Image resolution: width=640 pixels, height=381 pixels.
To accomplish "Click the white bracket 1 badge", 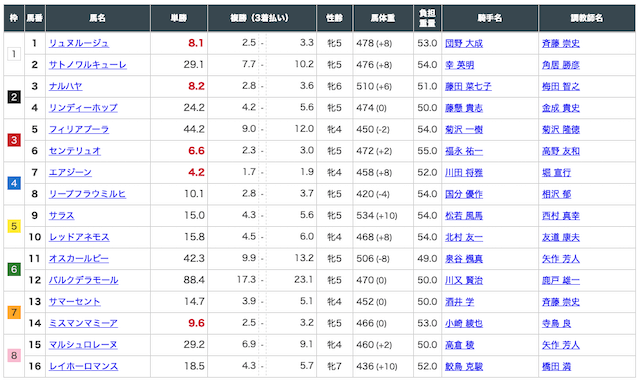I will 14,54.
